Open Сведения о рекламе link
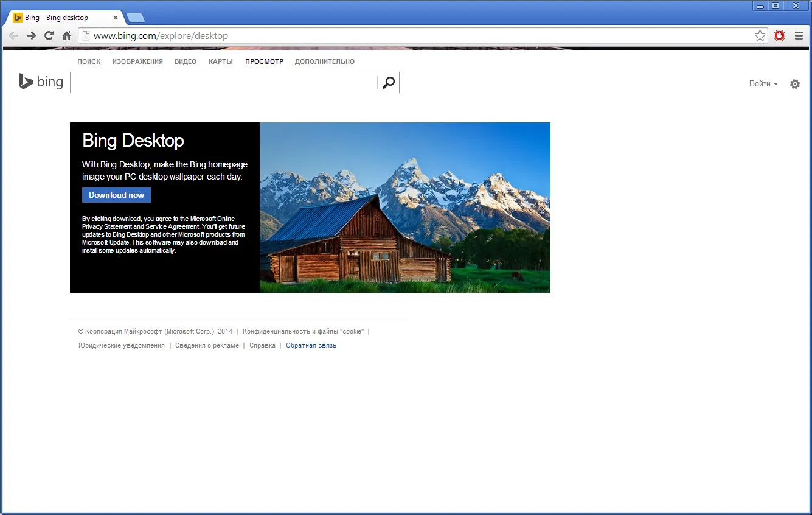Viewport: 812px width, 515px height. (x=207, y=346)
